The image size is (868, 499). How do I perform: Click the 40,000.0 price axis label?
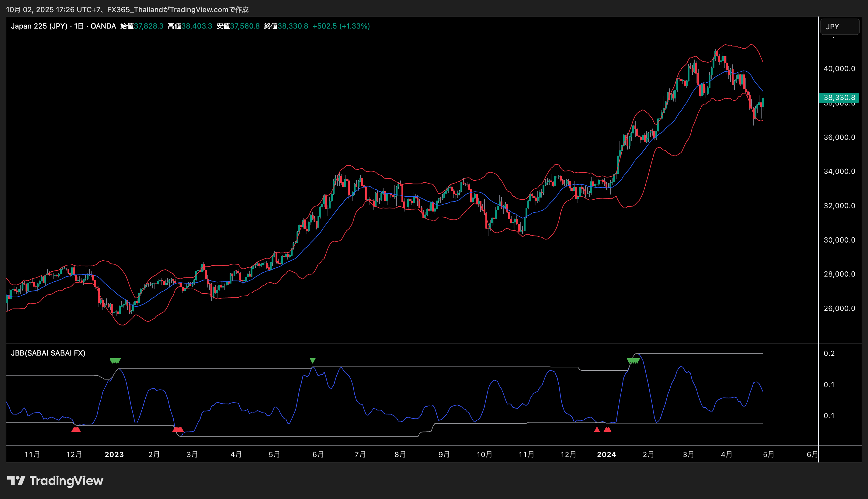pos(839,69)
